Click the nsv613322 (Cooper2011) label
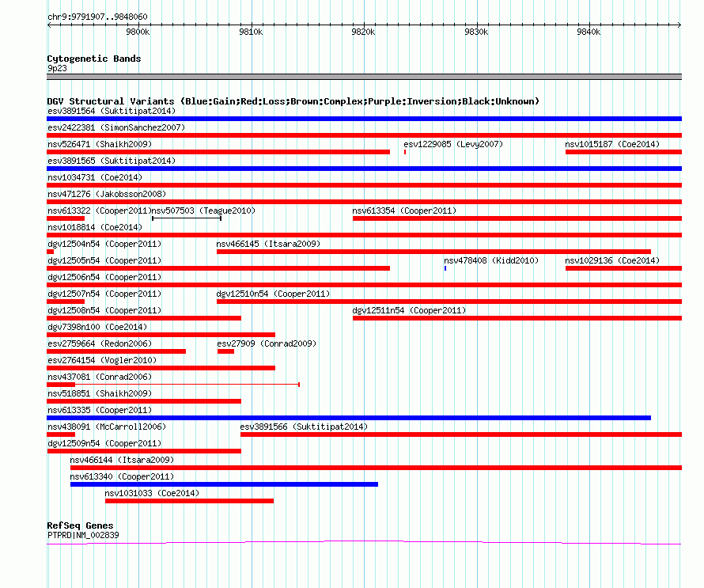The height and width of the screenshot is (588, 704). [x=99, y=211]
